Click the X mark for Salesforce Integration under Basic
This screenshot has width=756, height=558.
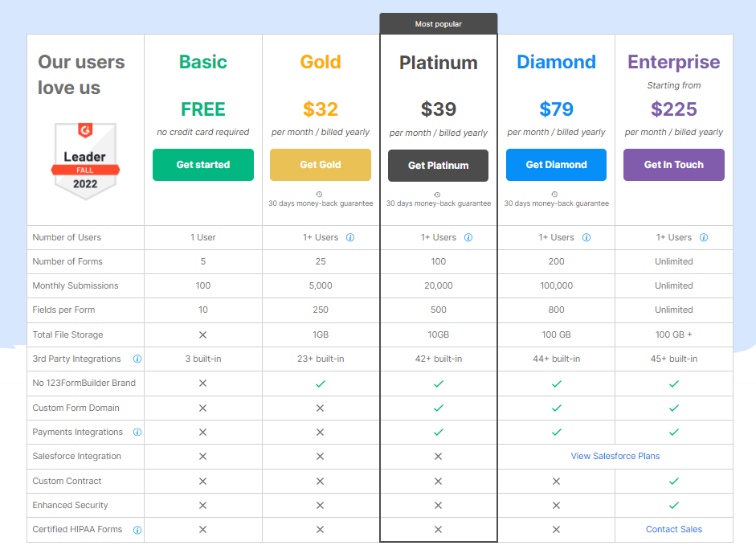[x=202, y=456]
